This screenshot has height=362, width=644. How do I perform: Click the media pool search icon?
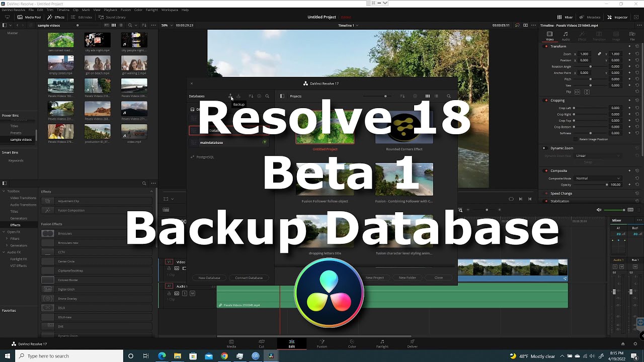click(130, 25)
